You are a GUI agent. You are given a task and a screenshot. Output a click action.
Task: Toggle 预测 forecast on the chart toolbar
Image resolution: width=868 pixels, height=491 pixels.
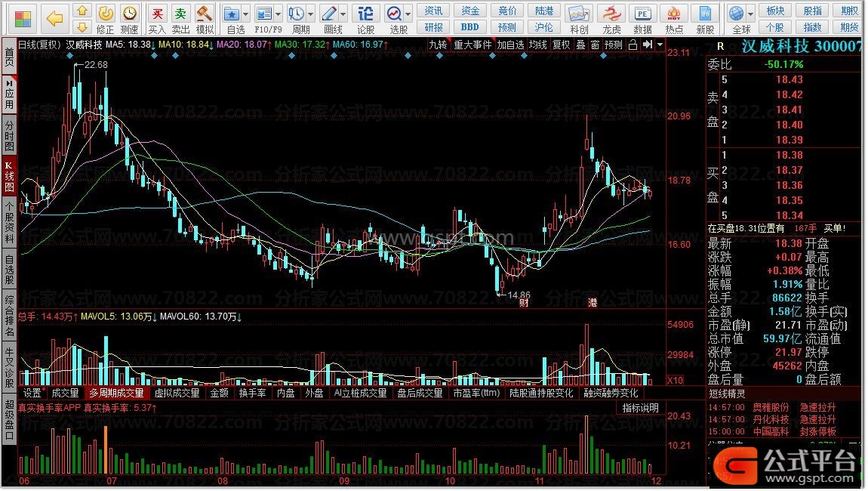(x=614, y=45)
